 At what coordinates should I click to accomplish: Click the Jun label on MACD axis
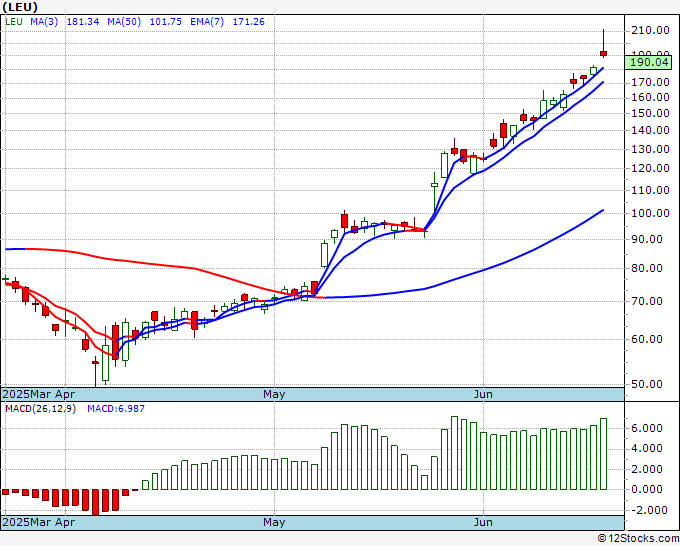point(483,522)
